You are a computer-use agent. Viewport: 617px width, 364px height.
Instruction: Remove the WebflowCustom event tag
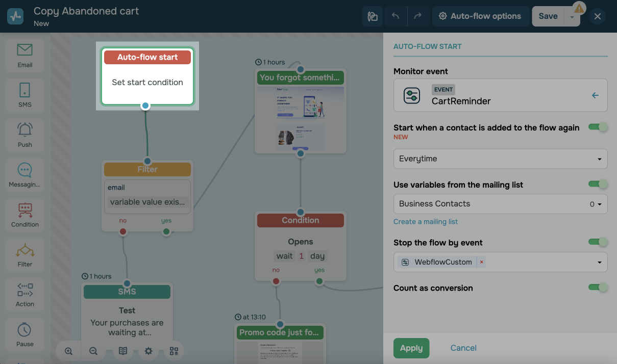point(481,262)
